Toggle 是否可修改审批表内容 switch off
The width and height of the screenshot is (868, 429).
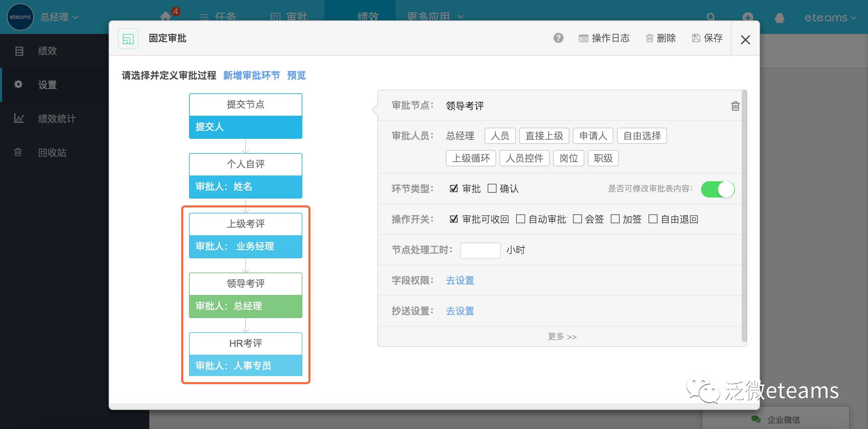point(717,189)
